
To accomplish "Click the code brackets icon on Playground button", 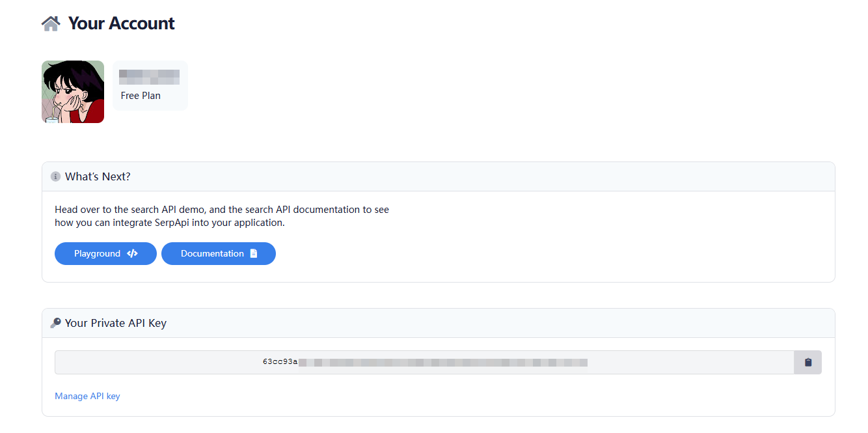I will tap(132, 254).
